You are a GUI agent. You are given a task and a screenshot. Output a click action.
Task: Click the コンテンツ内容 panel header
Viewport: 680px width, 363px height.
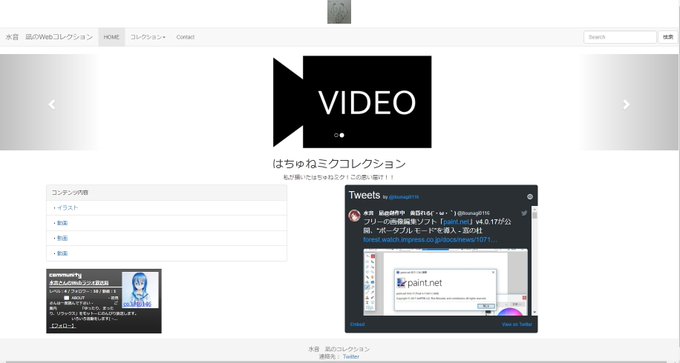[167, 193]
